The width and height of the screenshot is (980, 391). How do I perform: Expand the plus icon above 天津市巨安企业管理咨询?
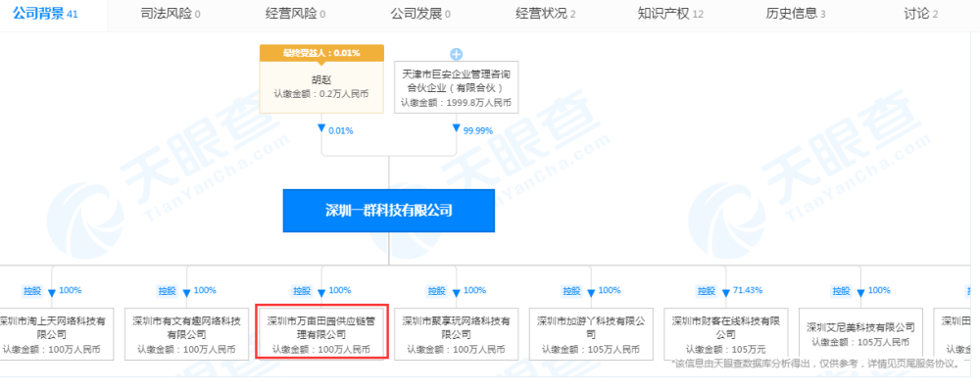pos(457,53)
